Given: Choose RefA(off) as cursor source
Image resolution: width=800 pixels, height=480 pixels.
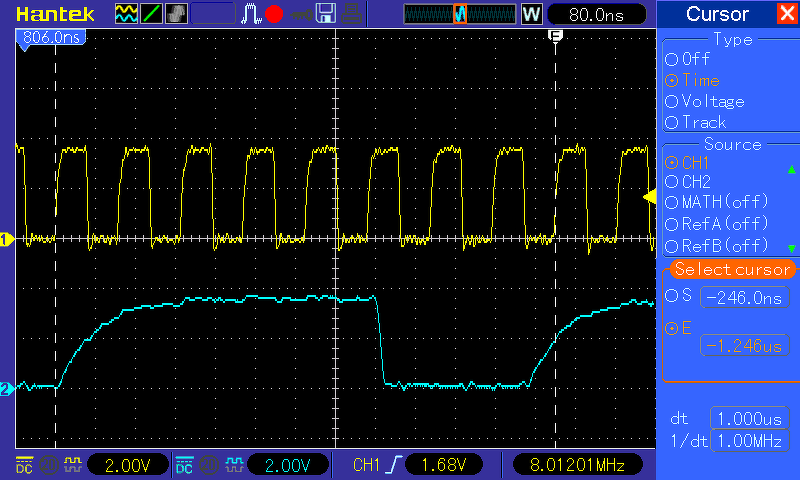Looking at the screenshot, I should (x=716, y=224).
